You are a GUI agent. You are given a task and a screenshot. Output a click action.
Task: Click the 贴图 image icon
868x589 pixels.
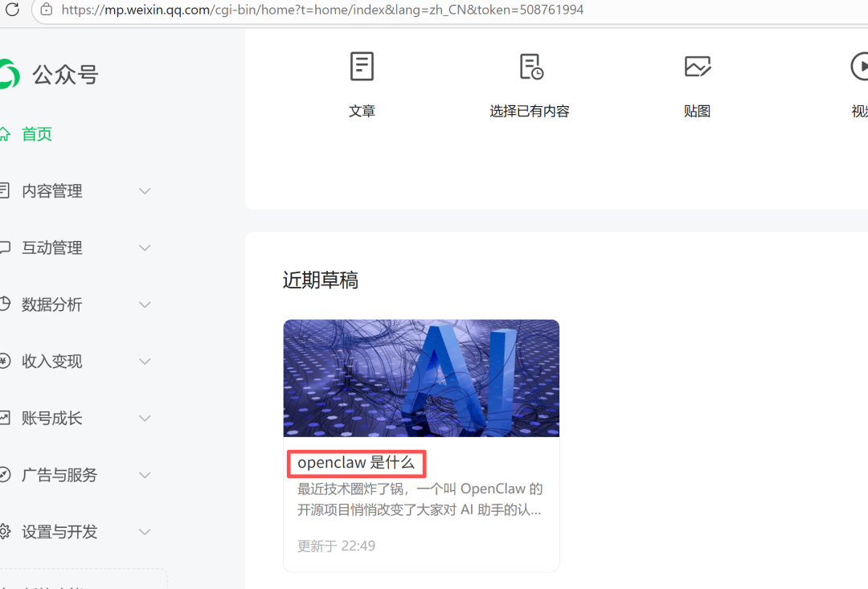(698, 67)
